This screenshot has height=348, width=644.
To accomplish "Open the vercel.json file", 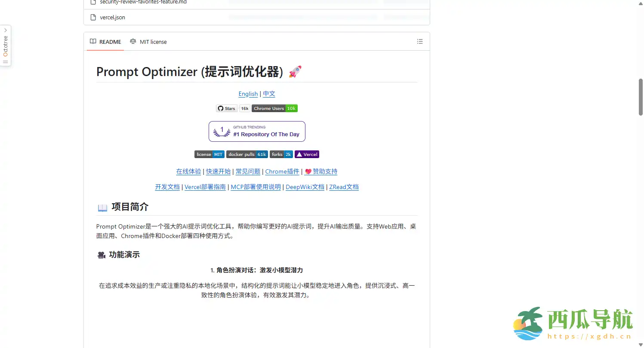I will (112, 18).
